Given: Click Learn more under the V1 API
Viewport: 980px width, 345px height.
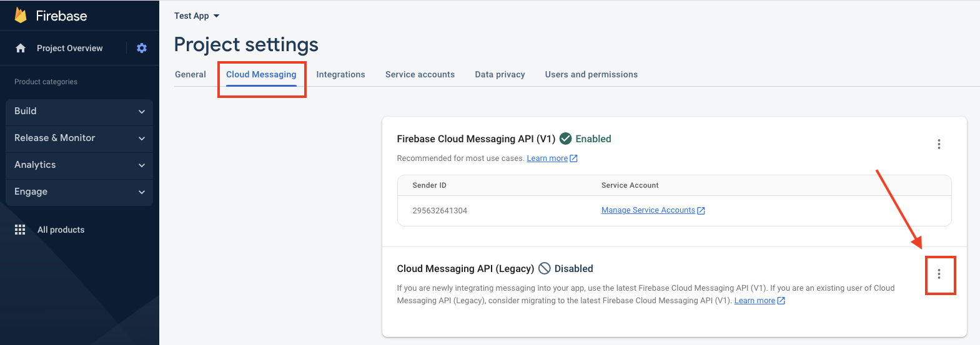Looking at the screenshot, I should click(x=547, y=158).
